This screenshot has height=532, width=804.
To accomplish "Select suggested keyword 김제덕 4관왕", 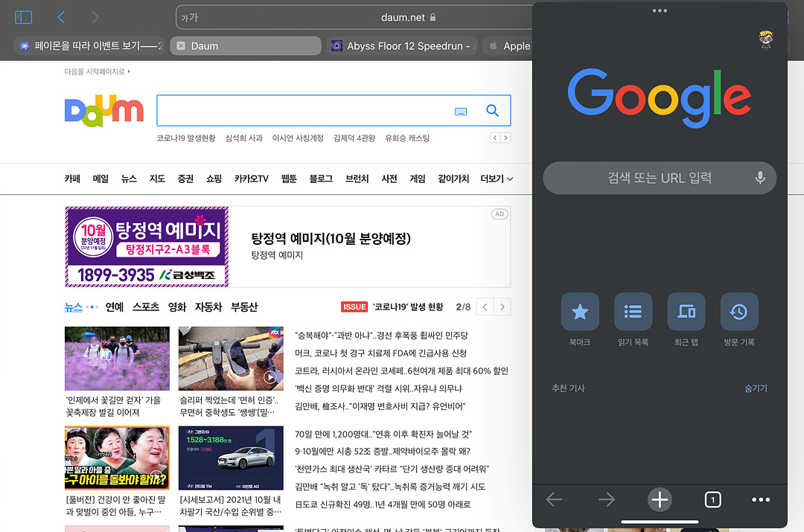I will pos(354,138).
